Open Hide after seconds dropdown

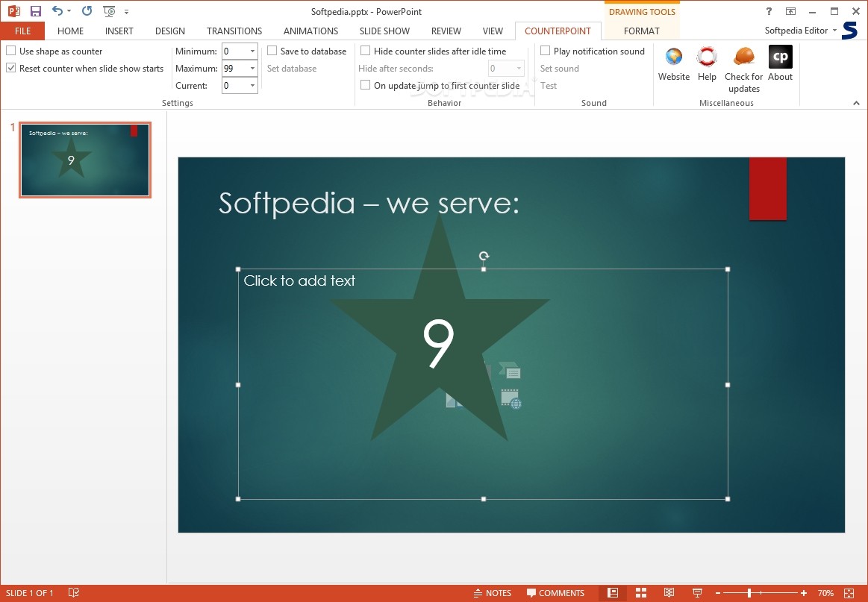tap(519, 68)
